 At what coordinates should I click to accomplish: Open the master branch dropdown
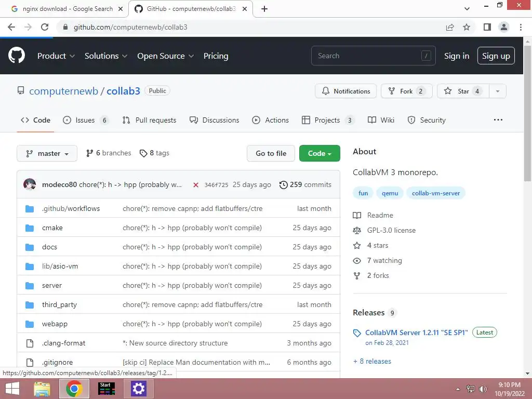[x=47, y=153]
